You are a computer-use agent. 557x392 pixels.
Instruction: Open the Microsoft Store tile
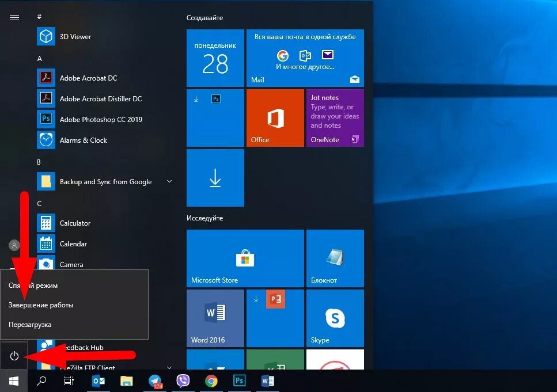(x=245, y=258)
